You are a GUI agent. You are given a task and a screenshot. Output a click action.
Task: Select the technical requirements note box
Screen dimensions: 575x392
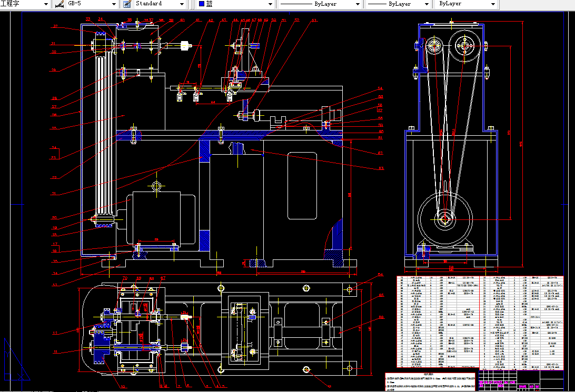click(430, 382)
